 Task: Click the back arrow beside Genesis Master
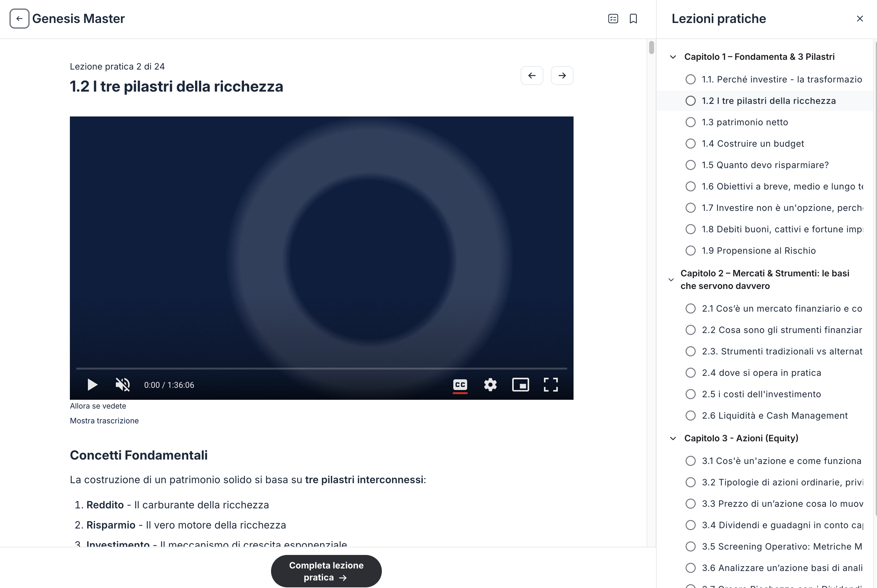(19, 18)
